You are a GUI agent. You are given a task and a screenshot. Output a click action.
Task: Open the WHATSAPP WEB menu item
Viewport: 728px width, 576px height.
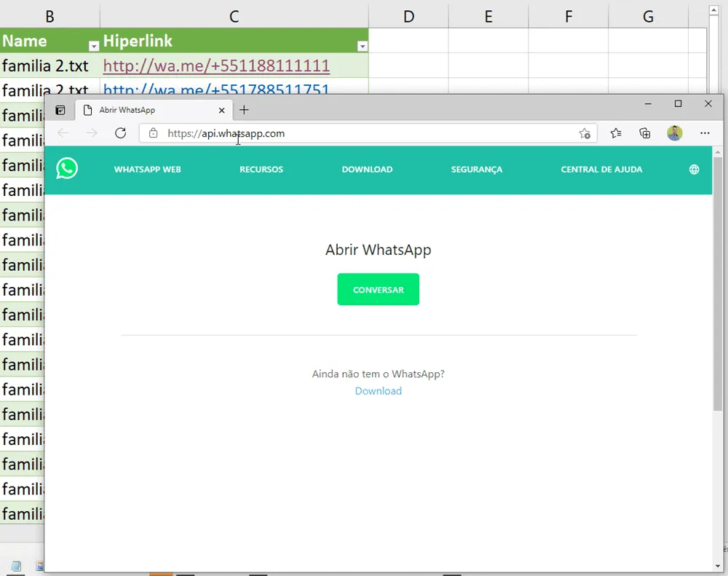(148, 170)
